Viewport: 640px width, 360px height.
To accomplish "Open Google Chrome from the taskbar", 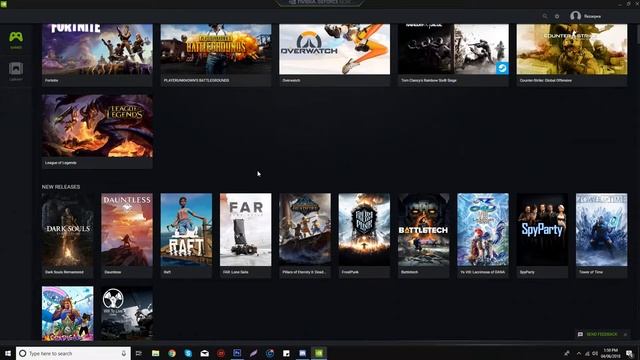I will pos(172,353).
